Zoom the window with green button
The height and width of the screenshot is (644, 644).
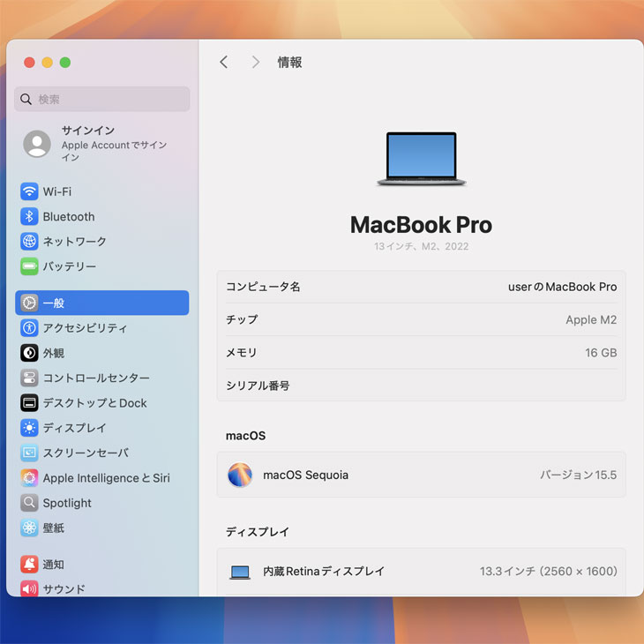tap(65, 63)
